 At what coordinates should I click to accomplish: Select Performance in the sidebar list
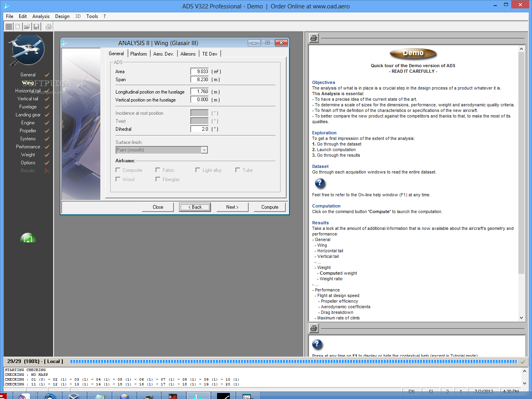click(28, 147)
